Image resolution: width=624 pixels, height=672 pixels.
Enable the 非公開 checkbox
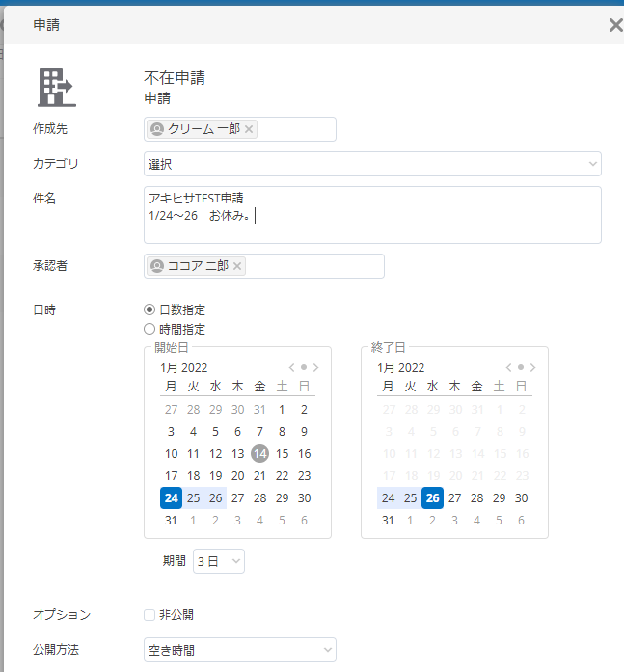tap(149, 615)
